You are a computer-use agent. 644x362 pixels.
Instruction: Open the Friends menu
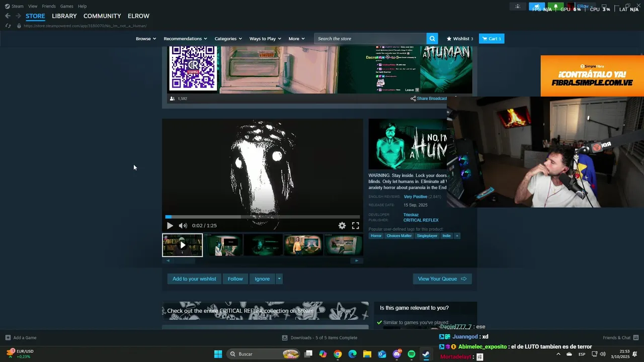(x=49, y=6)
